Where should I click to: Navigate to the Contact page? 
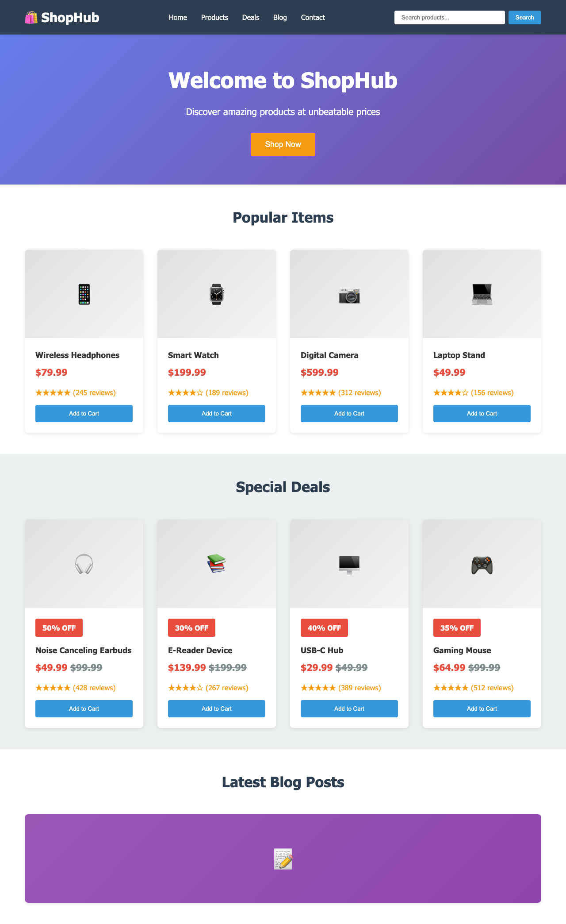point(313,17)
